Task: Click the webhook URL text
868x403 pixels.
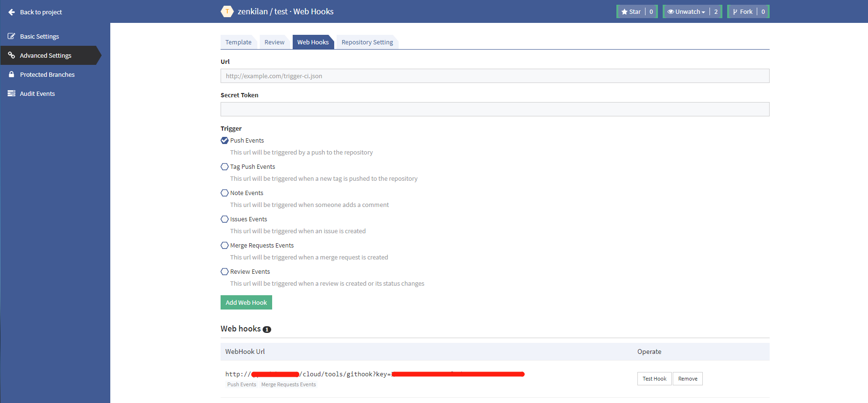Action: [x=375, y=374]
